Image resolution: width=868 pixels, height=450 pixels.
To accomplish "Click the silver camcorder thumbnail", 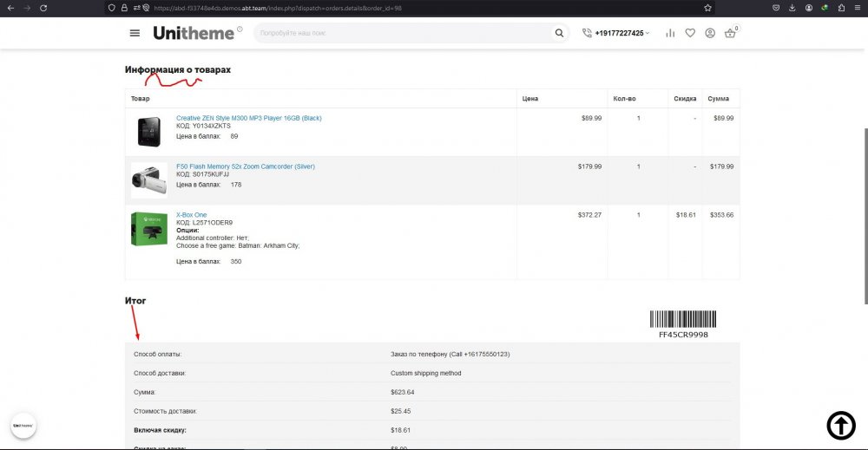I will [x=149, y=180].
